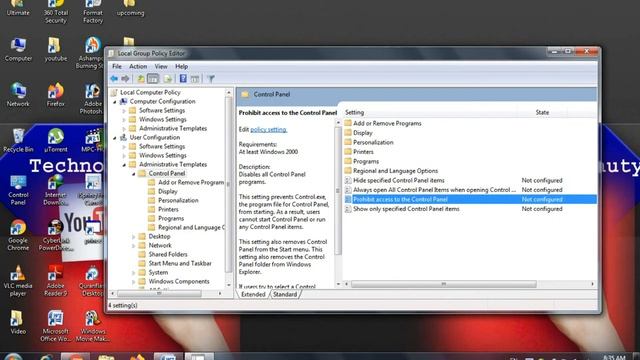Open the View menu

(x=161, y=66)
